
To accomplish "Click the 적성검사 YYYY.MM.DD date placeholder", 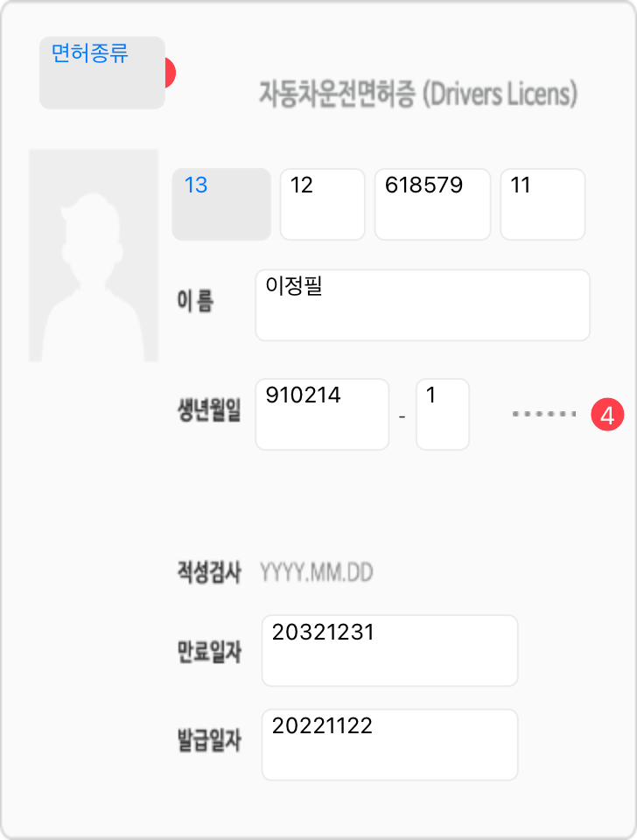I will (317, 574).
